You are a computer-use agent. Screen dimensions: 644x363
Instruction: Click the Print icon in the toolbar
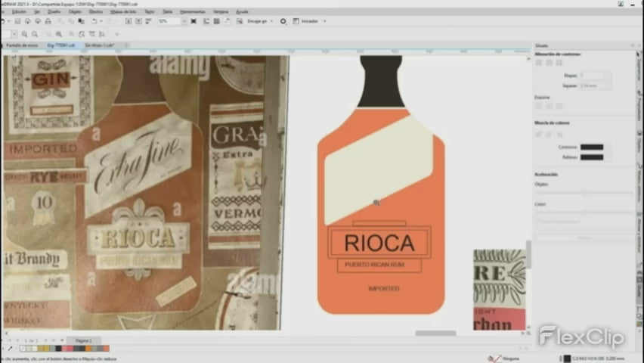coord(48,21)
